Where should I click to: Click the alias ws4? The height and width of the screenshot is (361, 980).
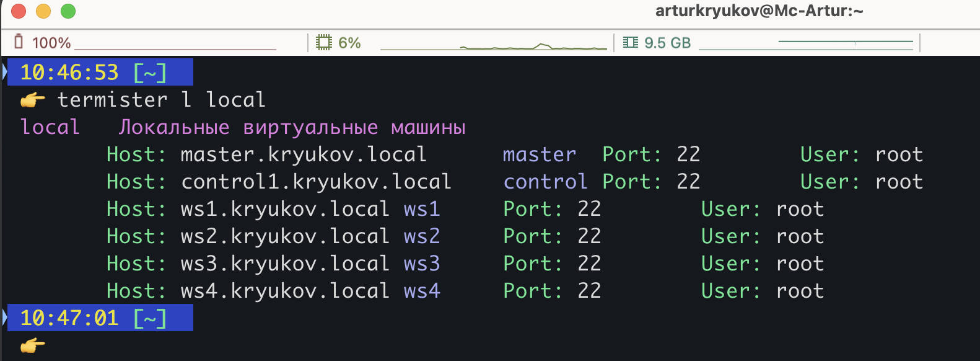[422, 291]
